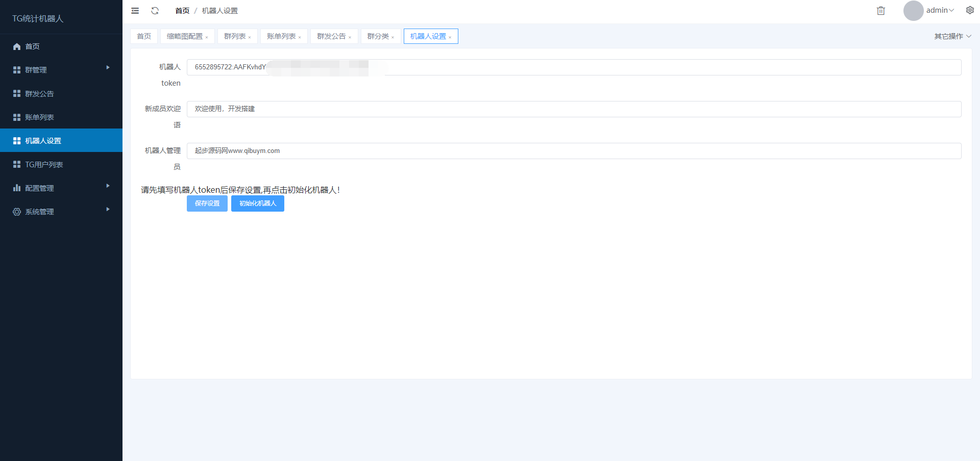Expand the 系统管理 sidebar menu

pos(61,212)
